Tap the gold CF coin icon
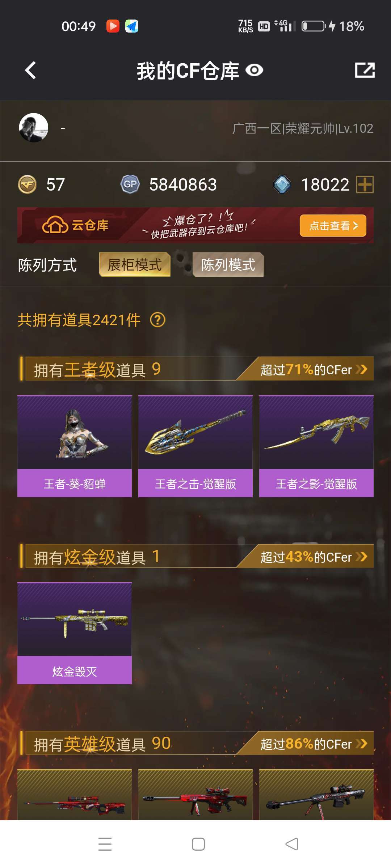The width and height of the screenshot is (391, 868). tap(27, 184)
